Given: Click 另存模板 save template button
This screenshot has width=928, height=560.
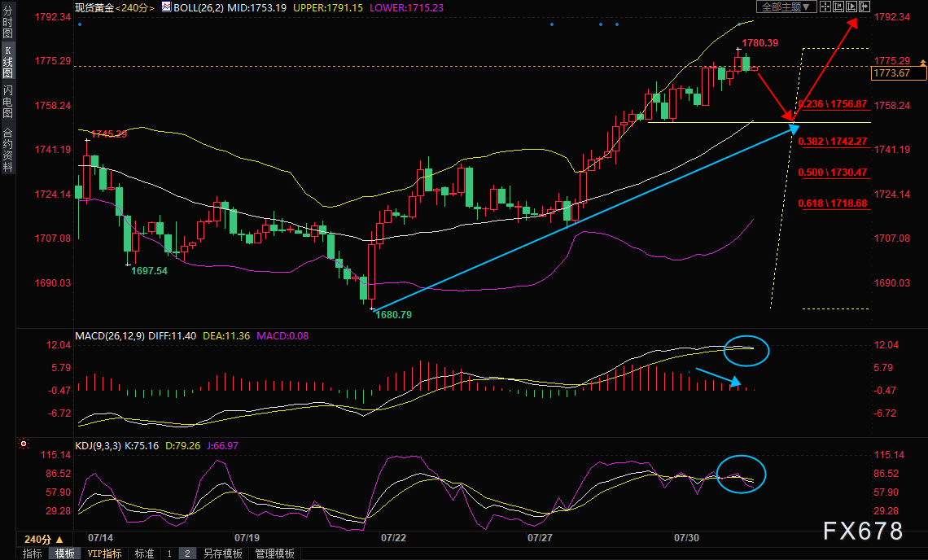Looking at the screenshot, I should [x=223, y=553].
